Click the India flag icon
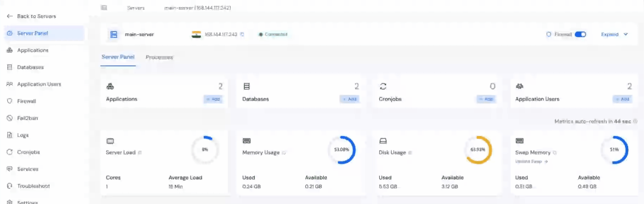The width and height of the screenshot is (644, 204). (x=196, y=34)
